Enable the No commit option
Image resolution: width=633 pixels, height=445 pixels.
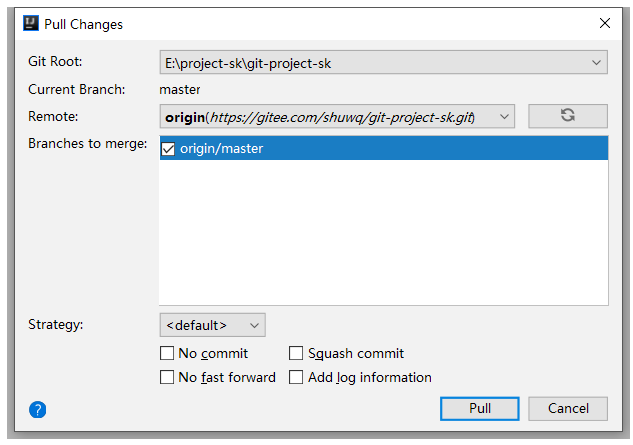coord(167,353)
